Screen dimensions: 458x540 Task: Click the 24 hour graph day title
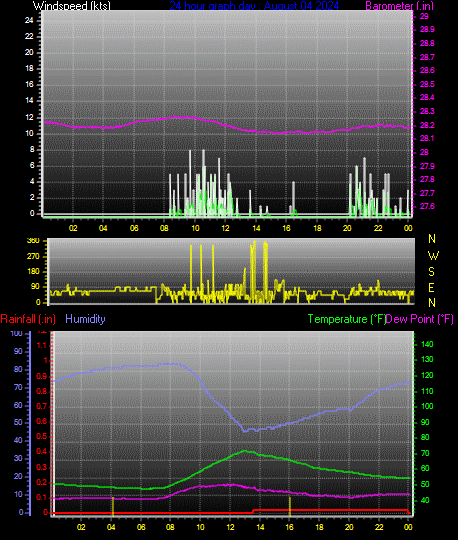point(254,6)
